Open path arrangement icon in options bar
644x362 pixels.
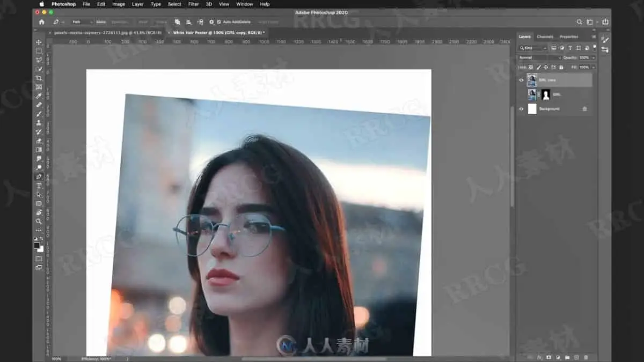[x=200, y=22]
